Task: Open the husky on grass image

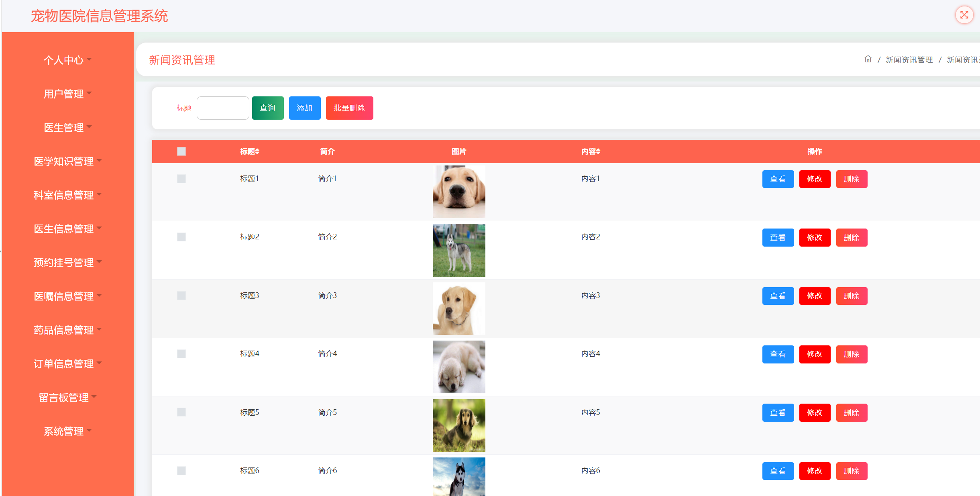Action: click(x=458, y=250)
